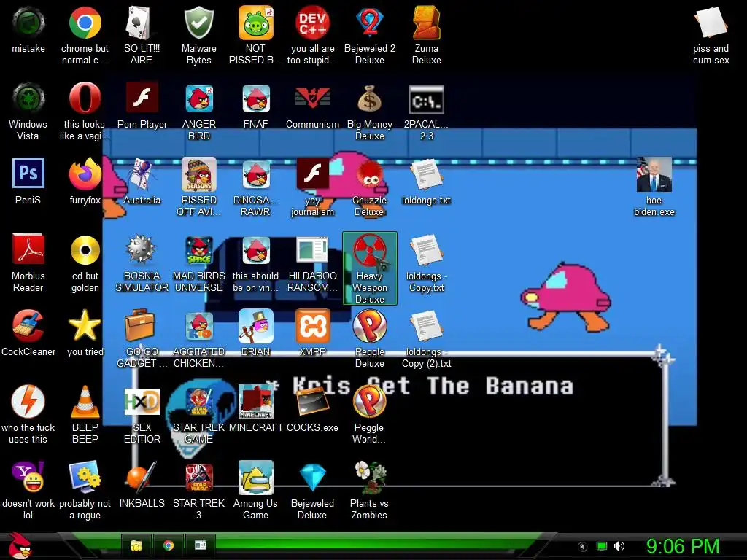Open the "HILDABOO RANSOM..." icon

tap(312, 249)
